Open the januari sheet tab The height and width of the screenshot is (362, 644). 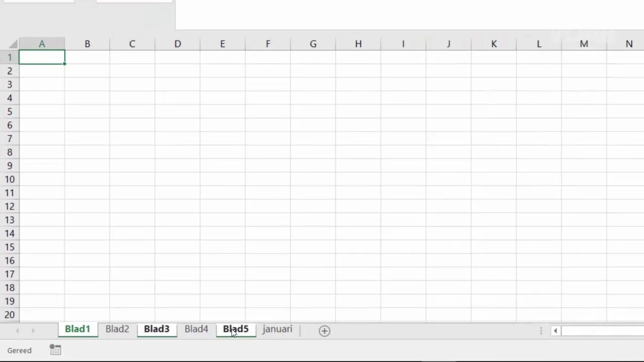point(277,329)
